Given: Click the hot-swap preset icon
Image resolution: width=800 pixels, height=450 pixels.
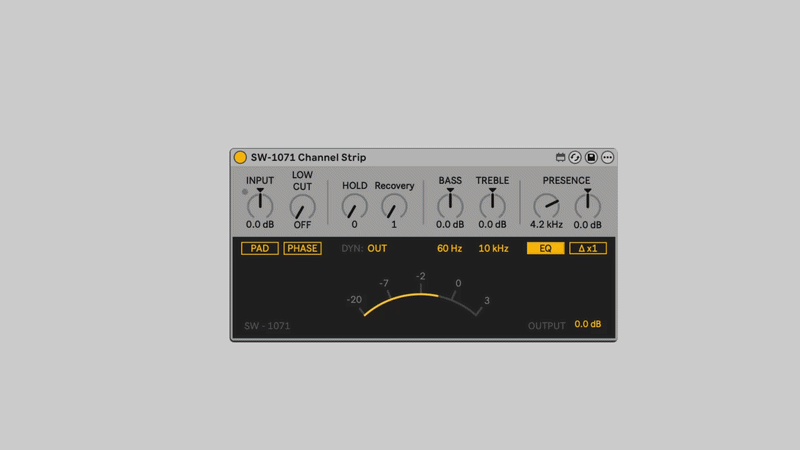Looking at the screenshot, I should 575,157.
